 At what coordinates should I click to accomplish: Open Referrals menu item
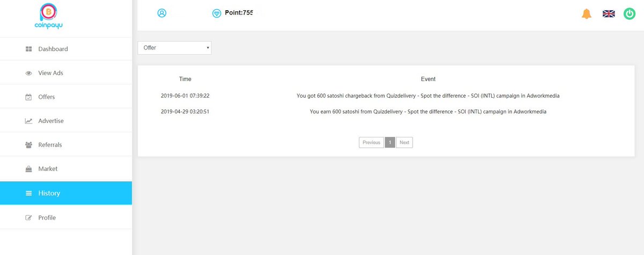click(65, 145)
